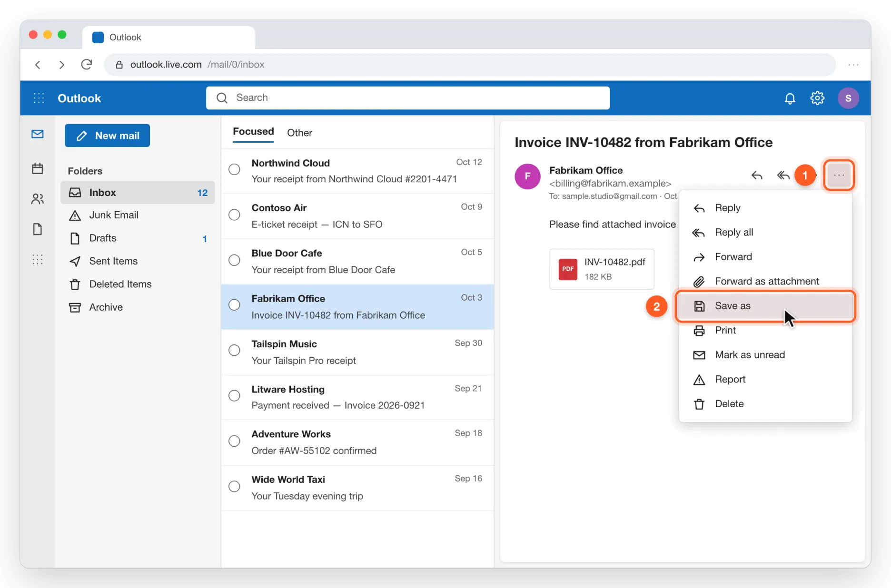891x588 pixels.
Task: Open the People icon in the left rail
Action: click(38, 199)
